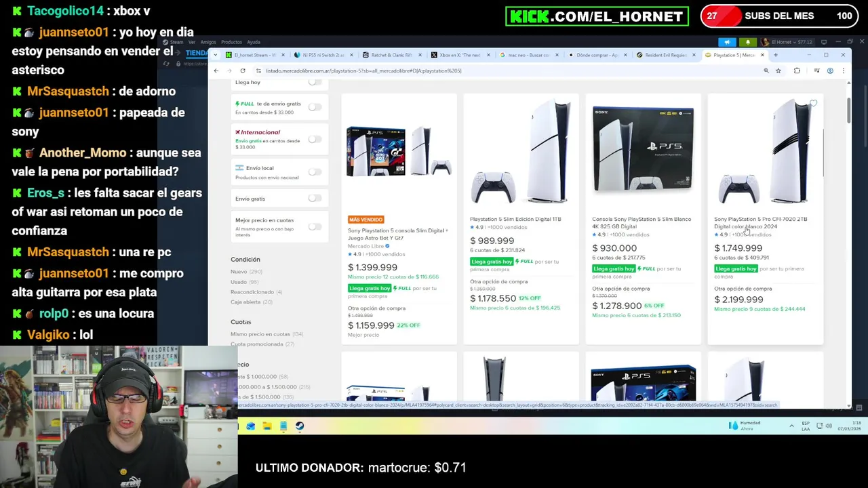Toggle 'Mejor precio en cuotas' switch
The width and height of the screenshot is (868, 488).
315,227
